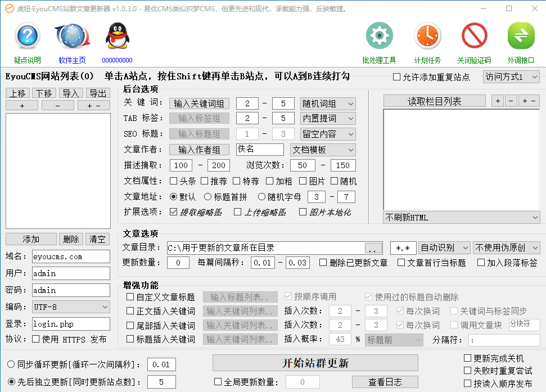
Task: Open the 批处理工具 gear icon
Action: click(x=379, y=36)
